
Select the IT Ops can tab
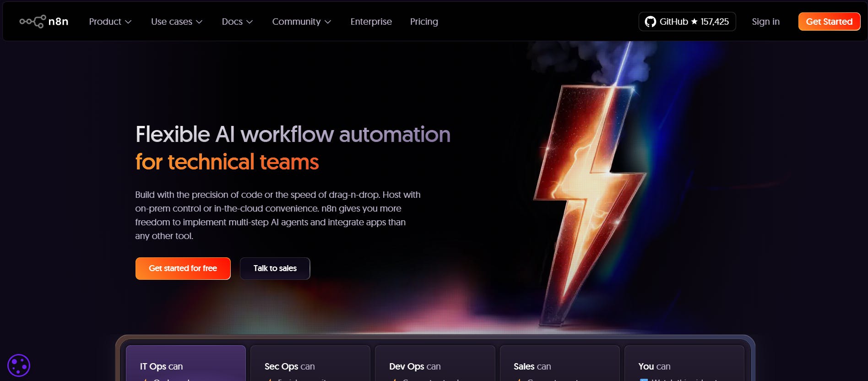186,364
